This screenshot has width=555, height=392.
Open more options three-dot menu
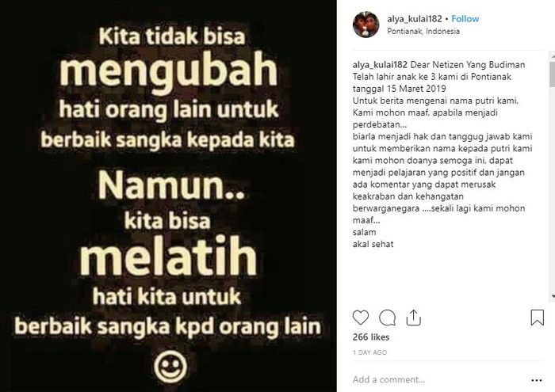tap(537, 380)
